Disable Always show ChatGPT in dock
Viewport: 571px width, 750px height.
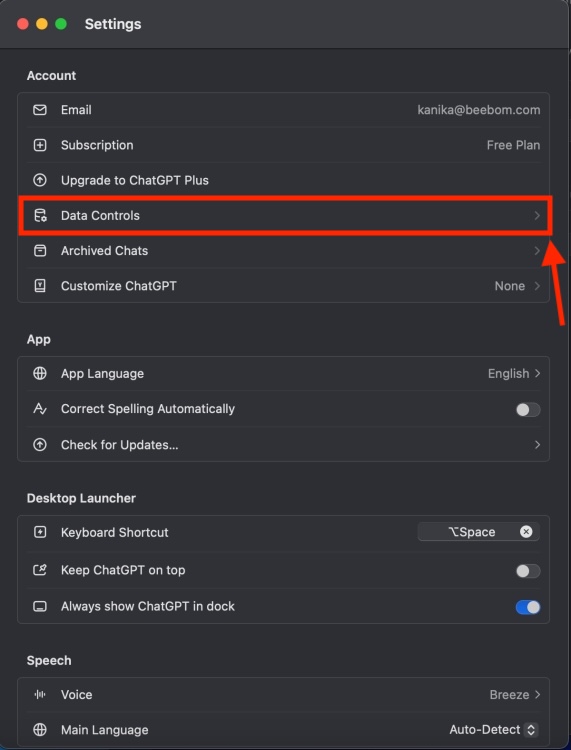(528, 607)
